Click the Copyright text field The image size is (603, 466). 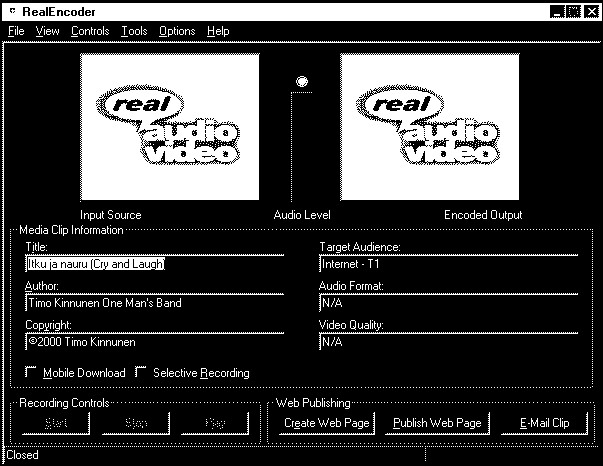pyautogui.click(x=155, y=342)
